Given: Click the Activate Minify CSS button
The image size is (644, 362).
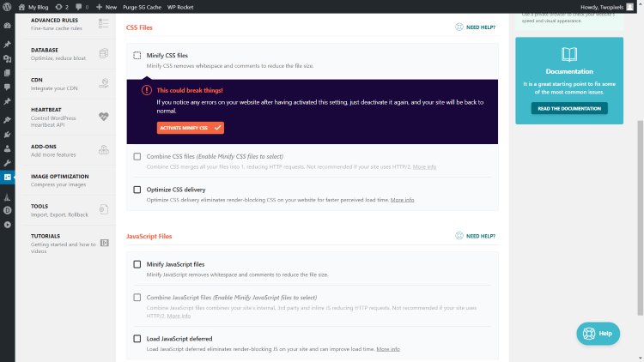Looking at the screenshot, I should coord(190,128).
